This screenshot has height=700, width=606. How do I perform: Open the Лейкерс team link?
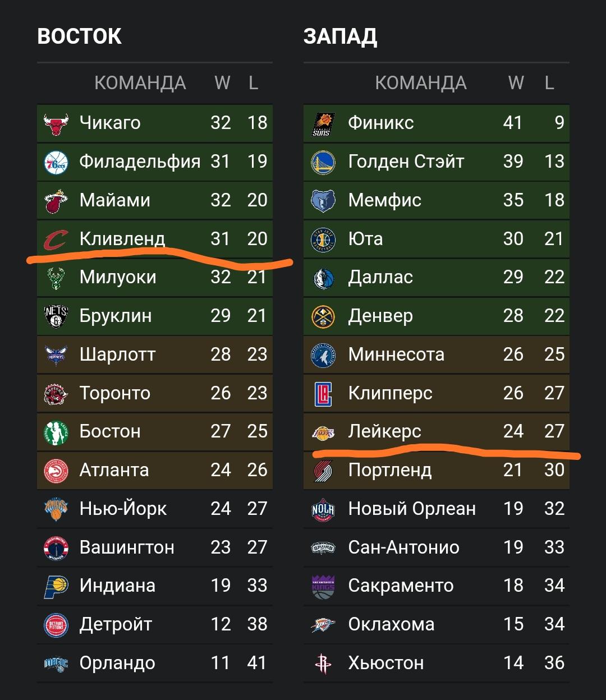click(x=384, y=431)
